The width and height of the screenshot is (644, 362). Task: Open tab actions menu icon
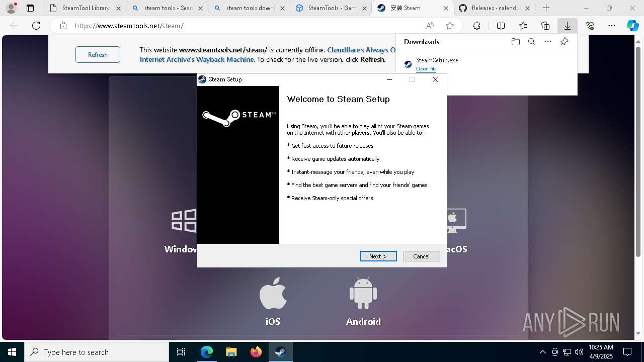click(x=30, y=8)
